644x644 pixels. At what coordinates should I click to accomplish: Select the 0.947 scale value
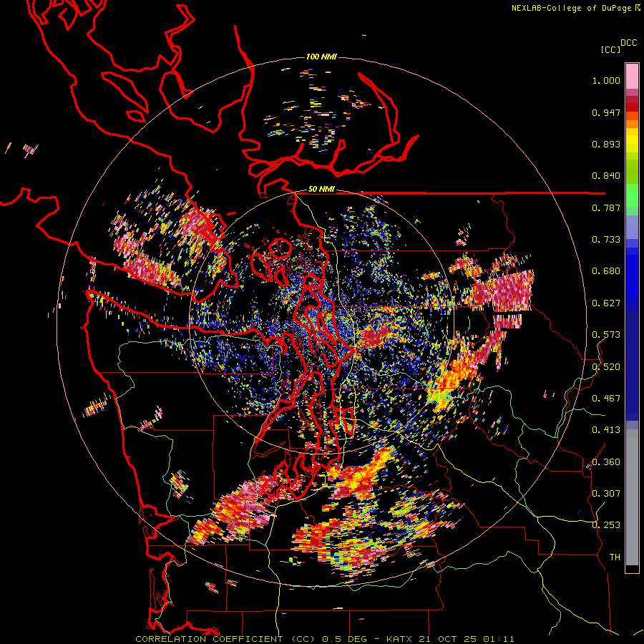click(x=606, y=112)
